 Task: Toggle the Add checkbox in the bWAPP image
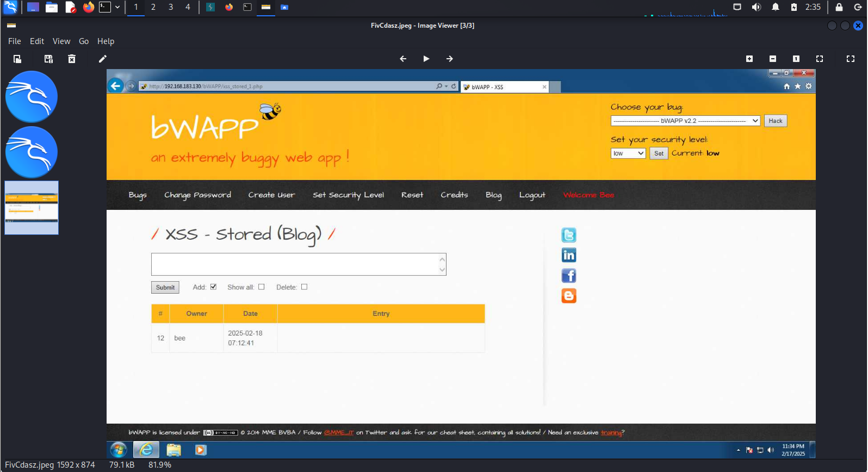click(213, 287)
